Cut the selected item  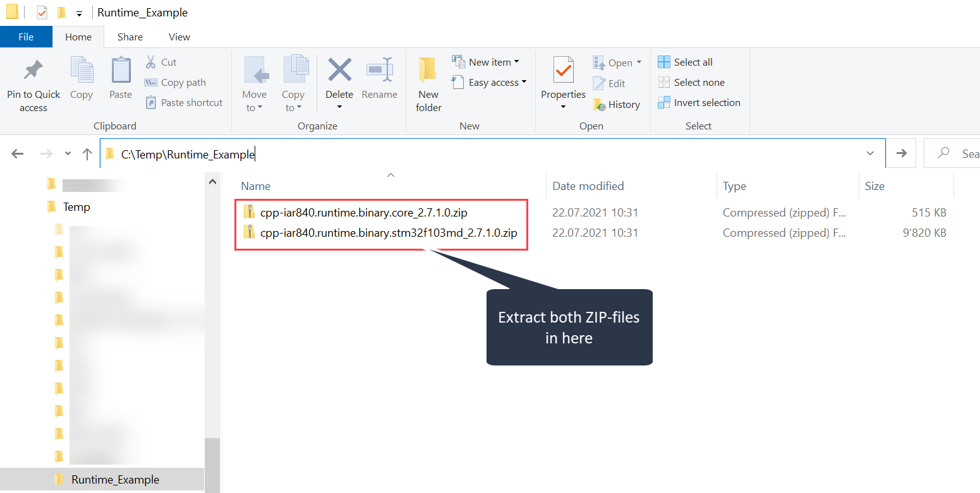(161, 62)
